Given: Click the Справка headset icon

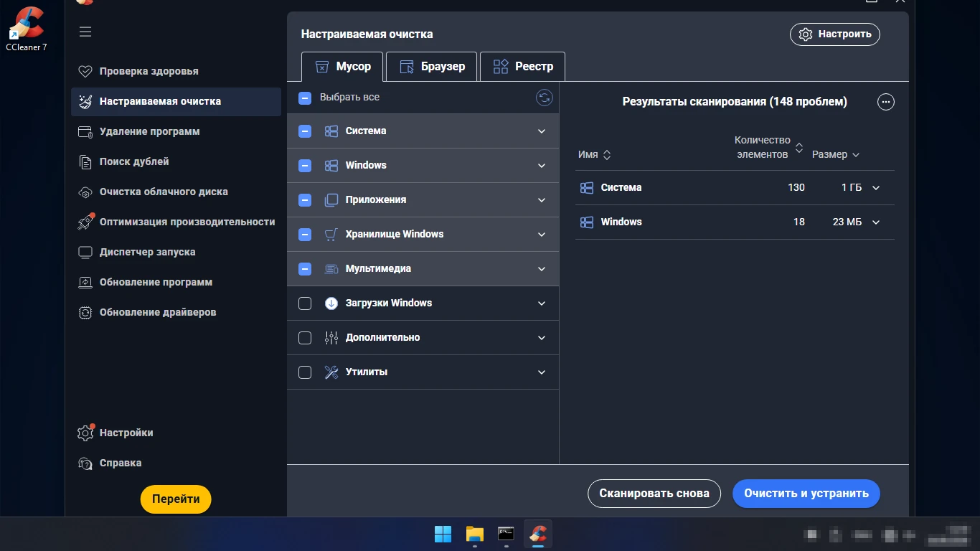Looking at the screenshot, I should pos(85,463).
